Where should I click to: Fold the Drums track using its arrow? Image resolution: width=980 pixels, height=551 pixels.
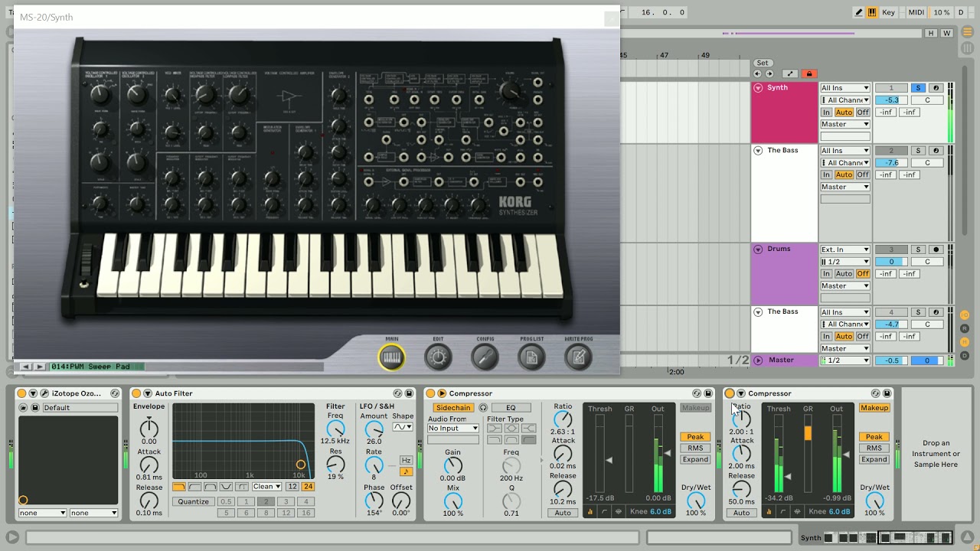click(x=758, y=249)
